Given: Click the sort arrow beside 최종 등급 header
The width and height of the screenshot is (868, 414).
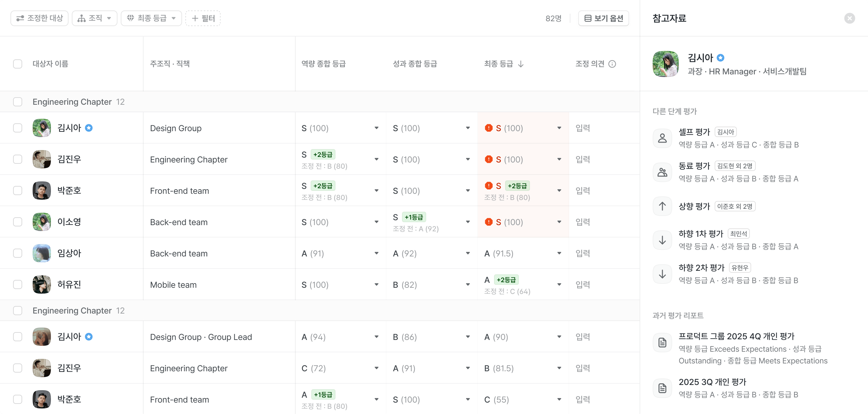Looking at the screenshot, I should pos(521,64).
